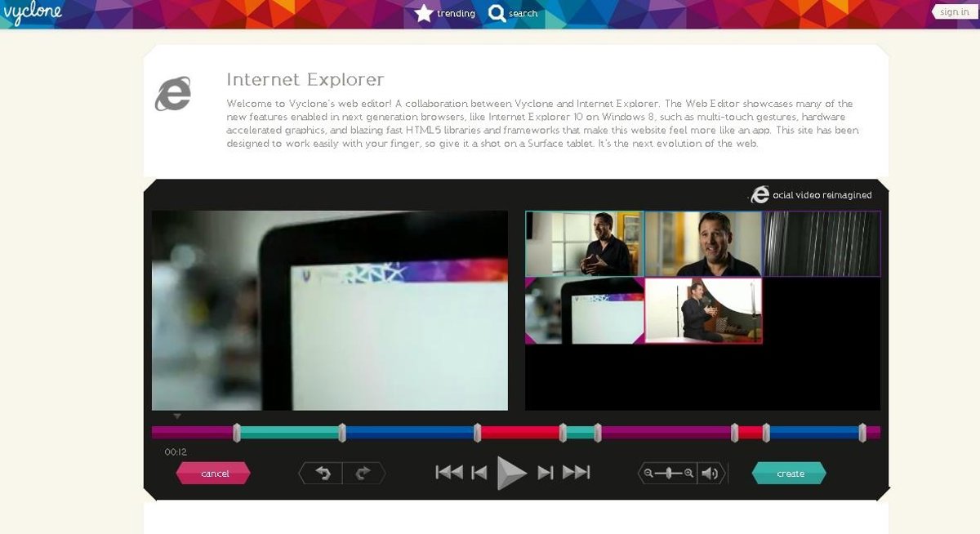Click the first cut marker on the timeline
Screen dimensions: 980x534
tap(237, 433)
